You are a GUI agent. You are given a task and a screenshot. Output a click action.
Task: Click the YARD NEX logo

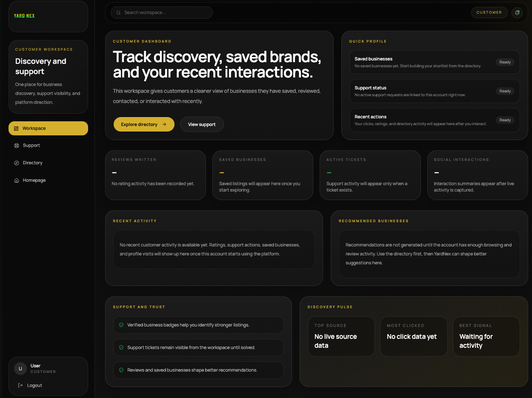[x=24, y=16]
